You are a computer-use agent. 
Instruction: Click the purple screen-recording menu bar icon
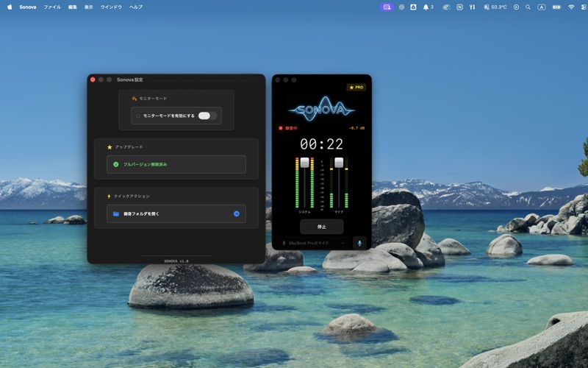(387, 7)
